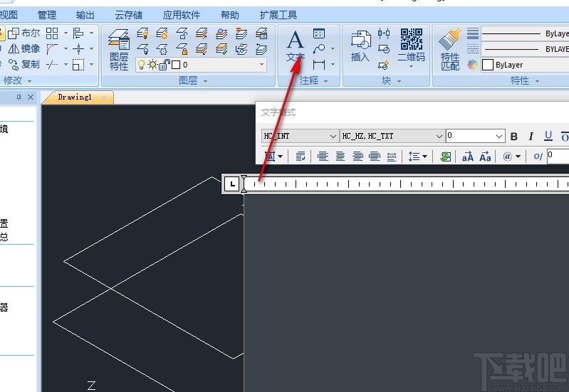Open the View (视图) ribbon tab
This screenshot has width=569, height=392.
click(x=9, y=15)
